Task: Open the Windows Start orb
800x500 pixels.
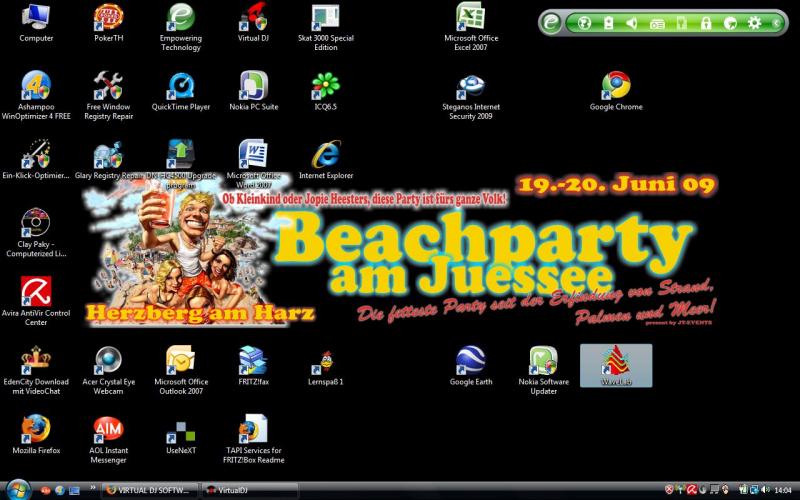Action: (x=18, y=490)
